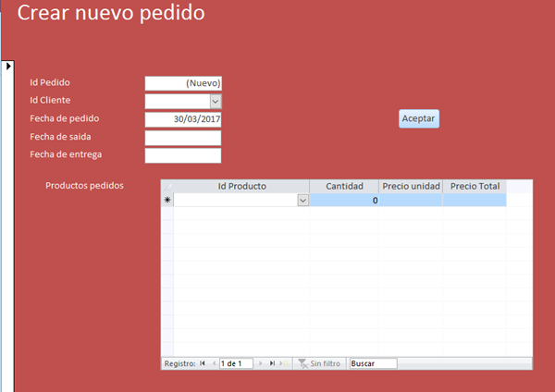
Task: Click the current record number box
Action: 236,363
